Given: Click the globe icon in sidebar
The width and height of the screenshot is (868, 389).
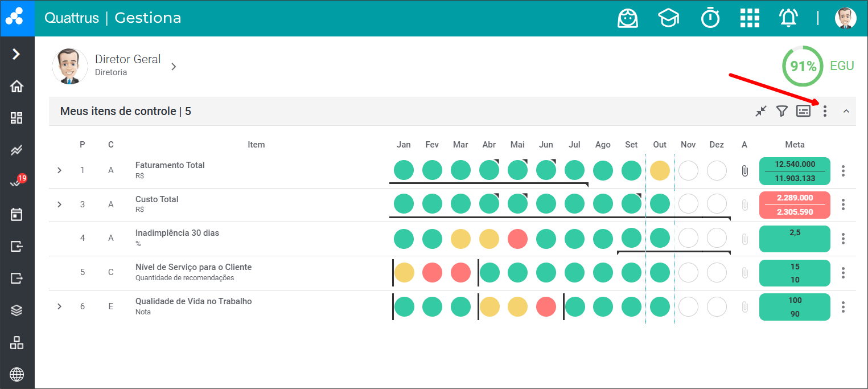Looking at the screenshot, I should point(17,375).
